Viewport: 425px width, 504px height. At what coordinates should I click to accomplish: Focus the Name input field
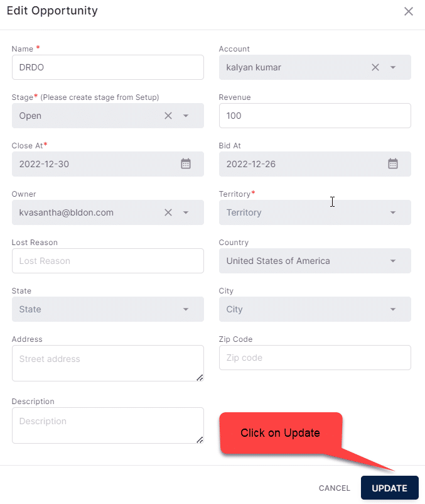(x=108, y=67)
